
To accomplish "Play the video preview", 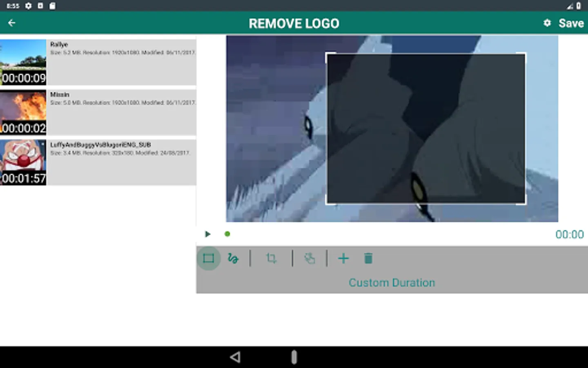I will (x=207, y=234).
